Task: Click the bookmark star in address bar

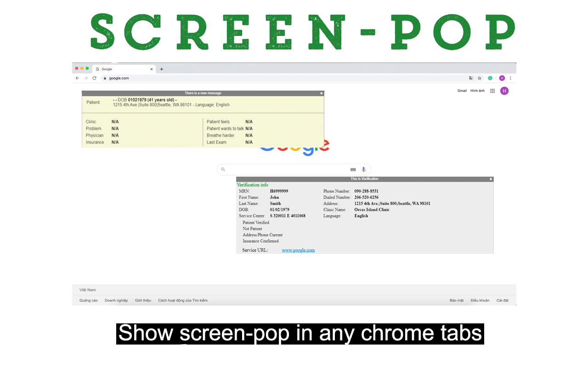Action: (x=479, y=78)
